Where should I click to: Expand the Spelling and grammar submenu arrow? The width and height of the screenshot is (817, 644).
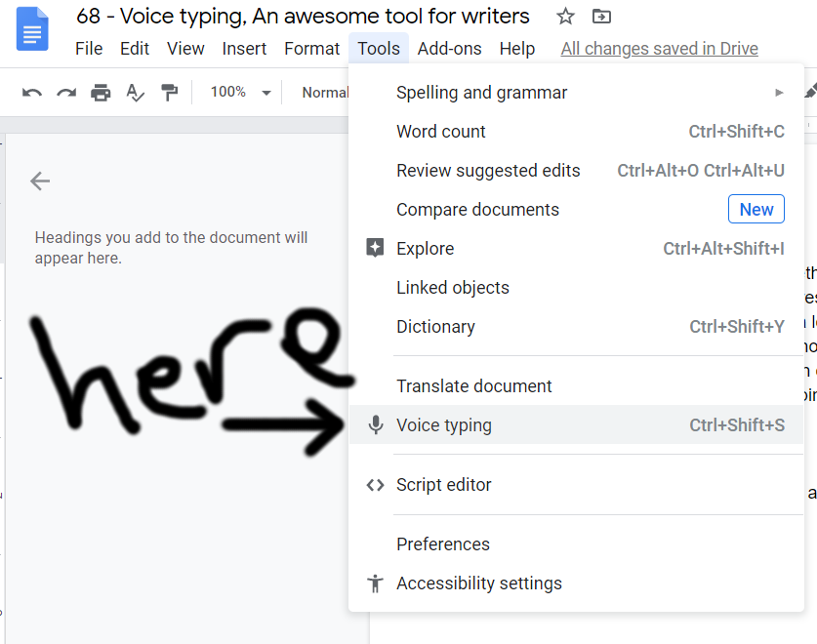(x=779, y=93)
